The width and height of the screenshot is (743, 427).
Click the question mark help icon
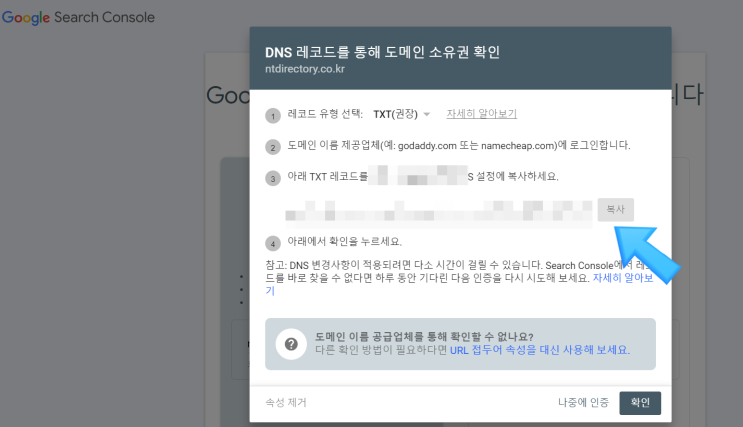tap(291, 344)
